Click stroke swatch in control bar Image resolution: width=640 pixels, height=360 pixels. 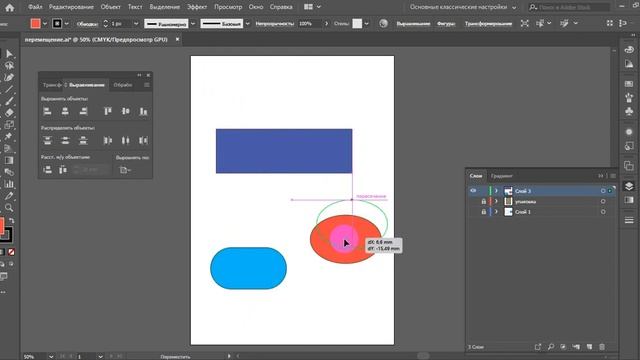pyautogui.click(x=57, y=24)
